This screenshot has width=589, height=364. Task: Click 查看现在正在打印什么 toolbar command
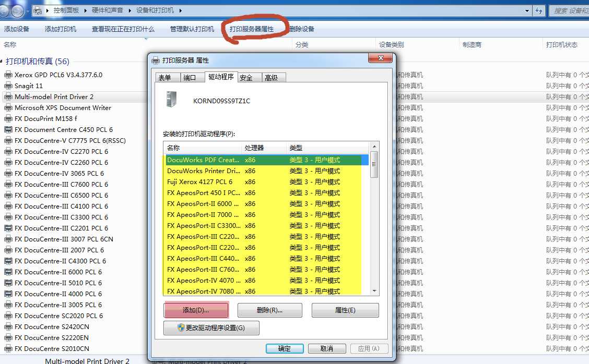click(x=123, y=29)
